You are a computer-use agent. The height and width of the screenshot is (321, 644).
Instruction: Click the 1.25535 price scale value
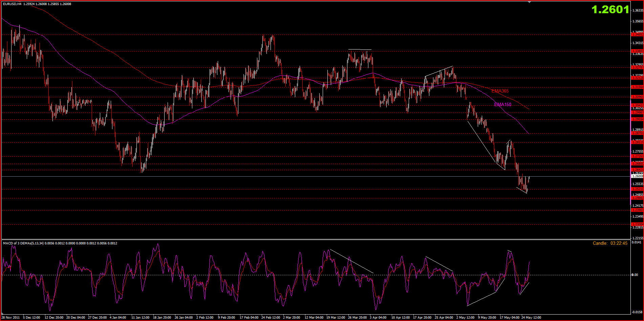pyautogui.click(x=638, y=184)
